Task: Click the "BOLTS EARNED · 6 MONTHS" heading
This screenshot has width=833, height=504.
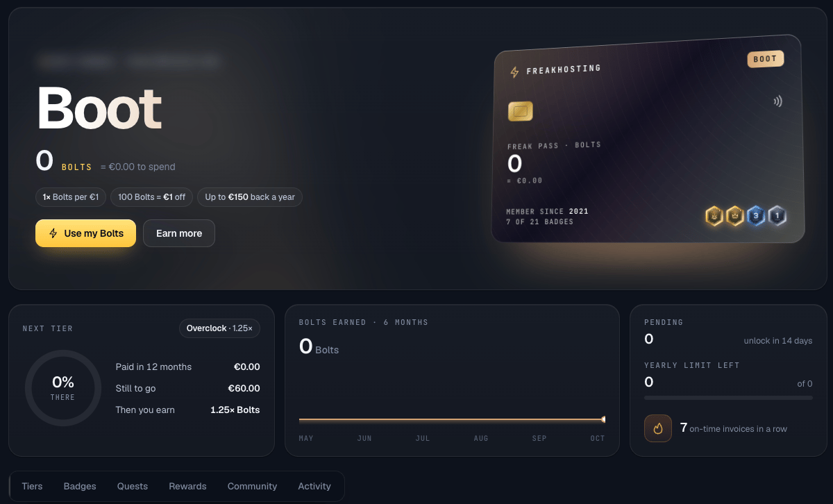Action: click(x=364, y=322)
